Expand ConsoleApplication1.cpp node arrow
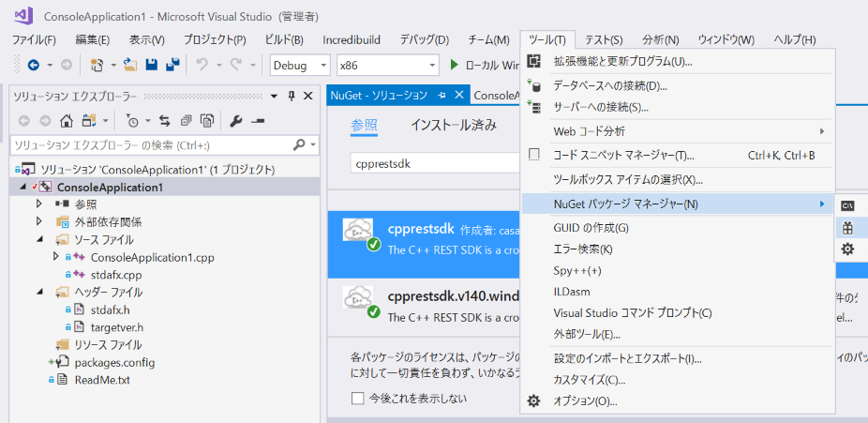This screenshot has width=868, height=423. click(x=55, y=257)
